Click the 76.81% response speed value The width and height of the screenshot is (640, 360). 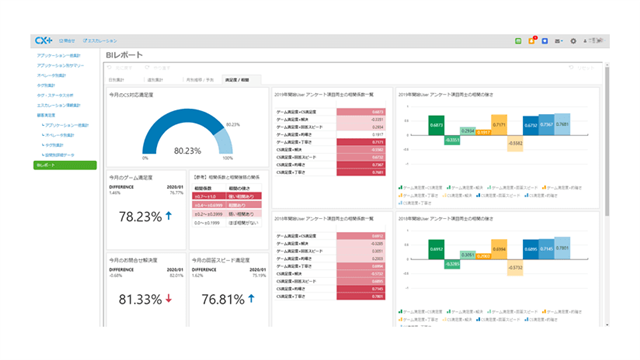pos(223,300)
